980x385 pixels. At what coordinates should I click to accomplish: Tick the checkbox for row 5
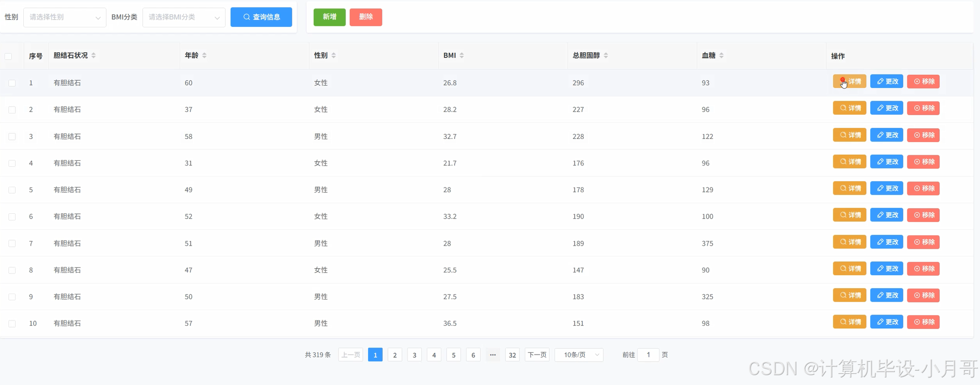click(12, 190)
